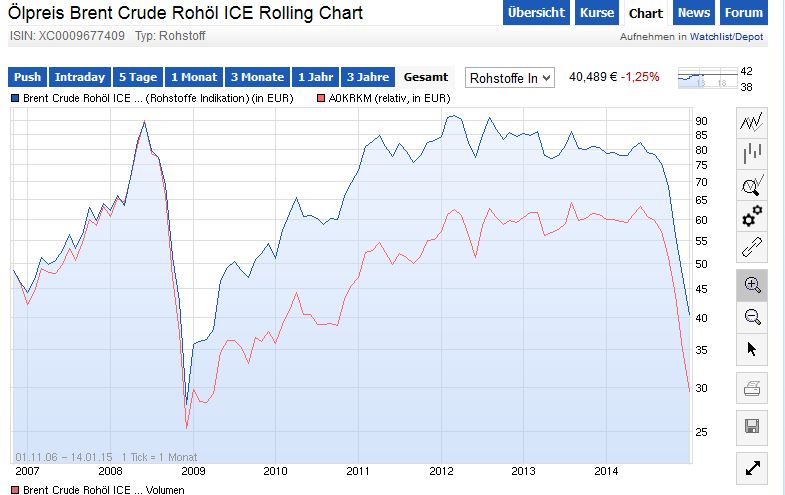The width and height of the screenshot is (785, 495).
Task: Save the chart with floppy disk icon
Action: 752,427
